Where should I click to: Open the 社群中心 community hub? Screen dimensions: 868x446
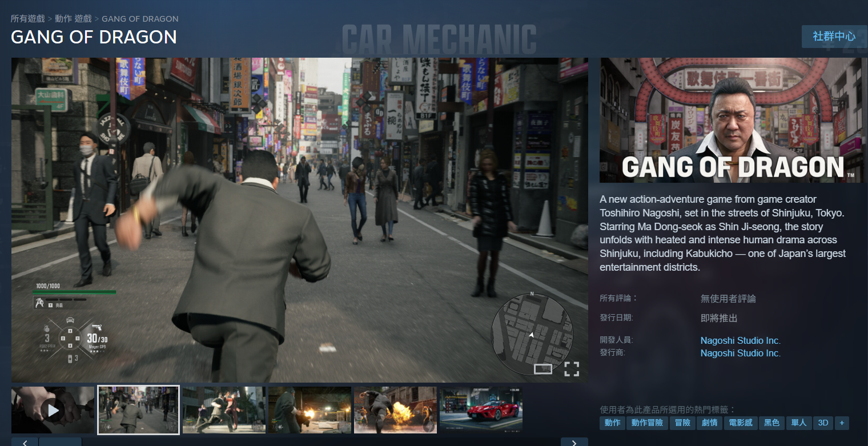click(x=834, y=37)
